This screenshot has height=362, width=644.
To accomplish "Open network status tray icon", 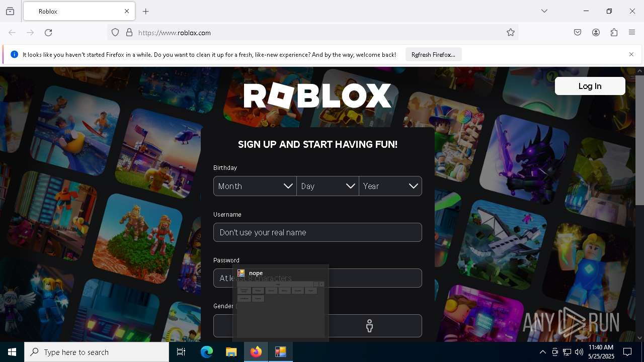I will (x=567, y=352).
